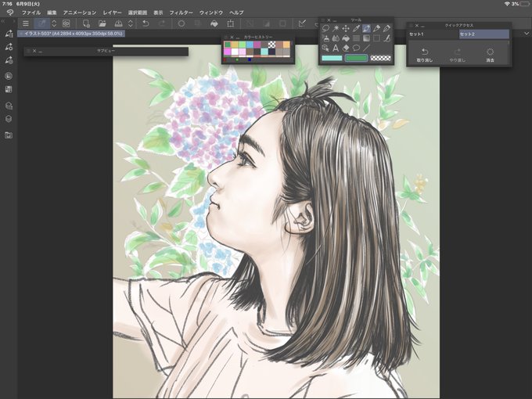Click the 消去 button in quick access
532x399 pixels.
click(490, 55)
